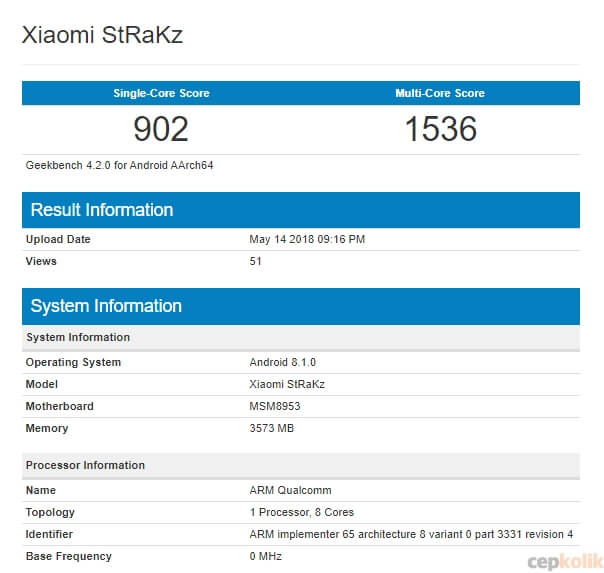Click the "Name" row label
The height and width of the screenshot is (573, 604).
point(41,490)
